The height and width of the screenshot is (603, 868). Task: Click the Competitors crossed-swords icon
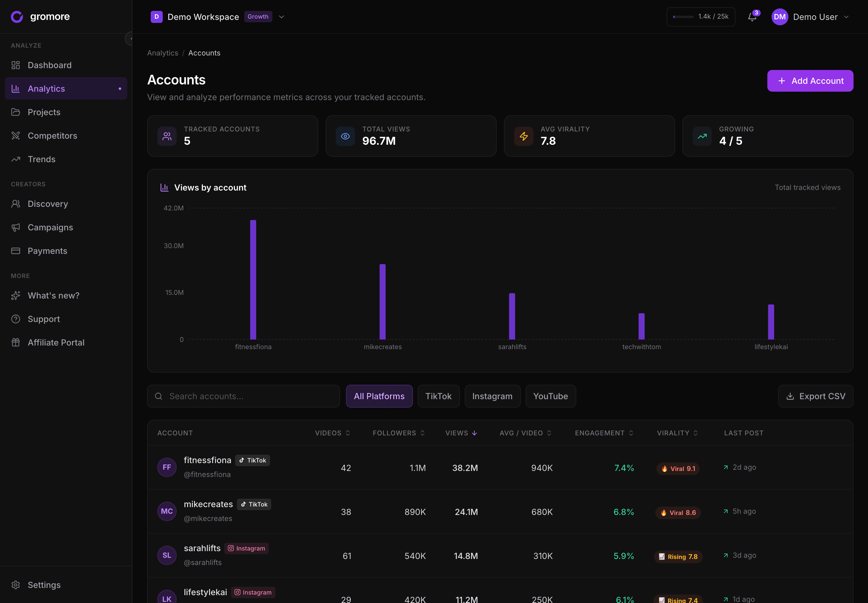15,136
